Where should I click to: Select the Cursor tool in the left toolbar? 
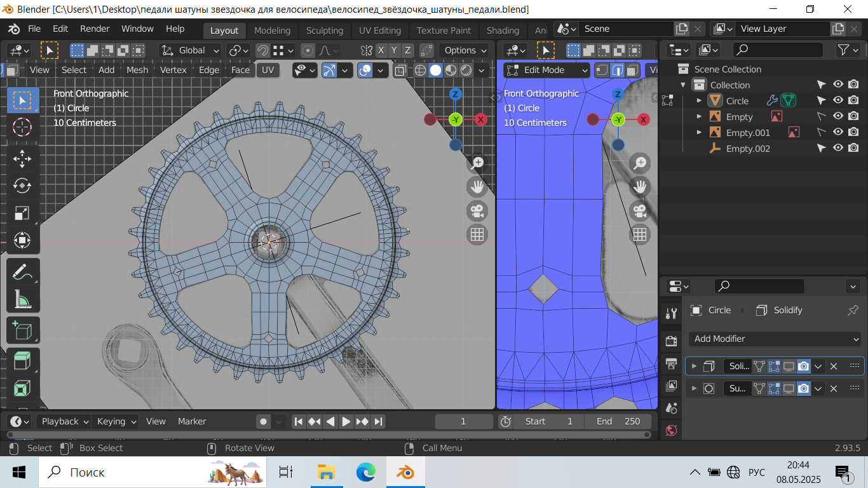point(22,127)
